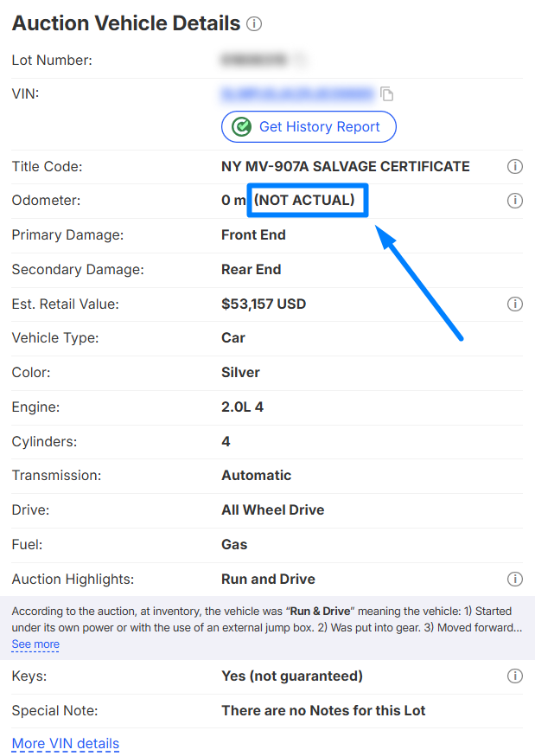The width and height of the screenshot is (535, 756).
Task: Click the Yes (not guaranteed) keys value
Action: (292, 676)
